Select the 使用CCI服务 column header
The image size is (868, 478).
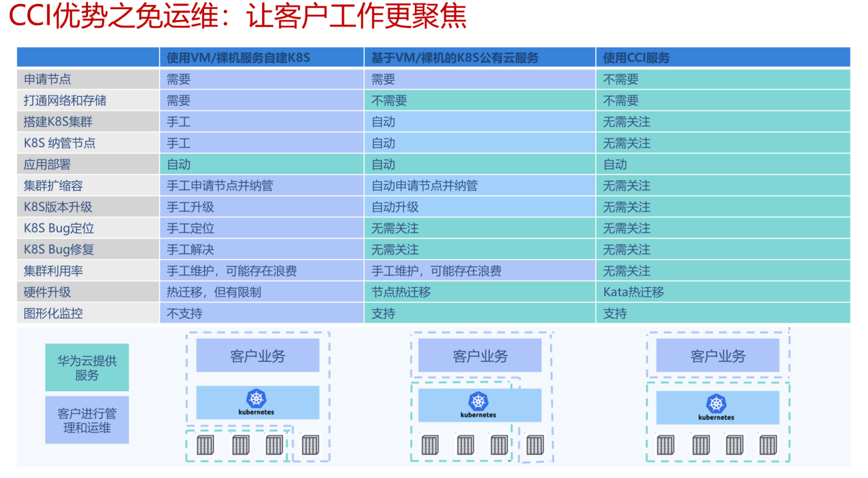(x=724, y=58)
